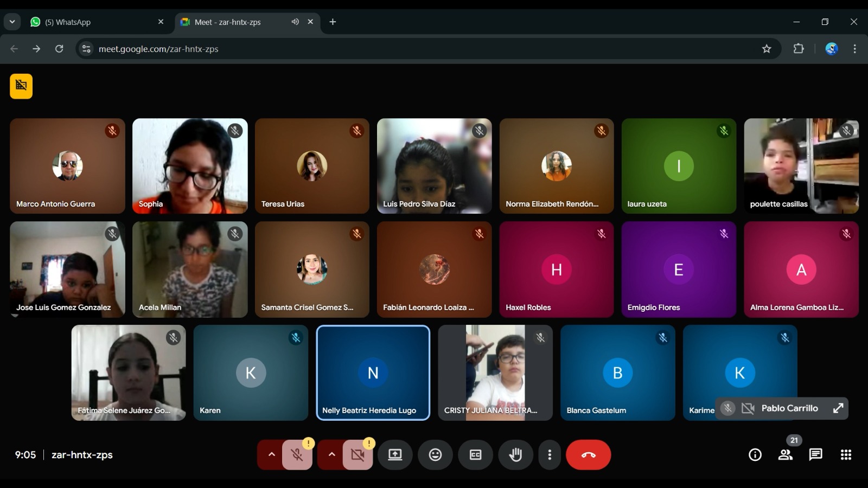Open the chat panel icon

[x=815, y=455]
